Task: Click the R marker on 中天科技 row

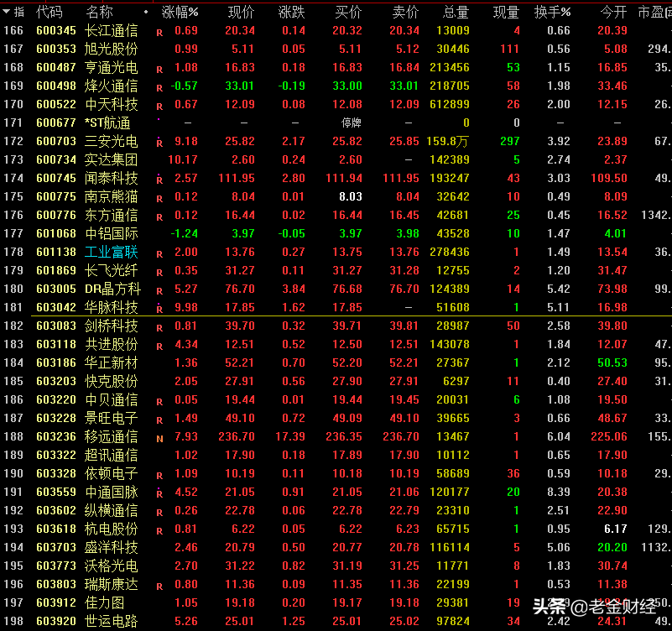Action: click(159, 107)
